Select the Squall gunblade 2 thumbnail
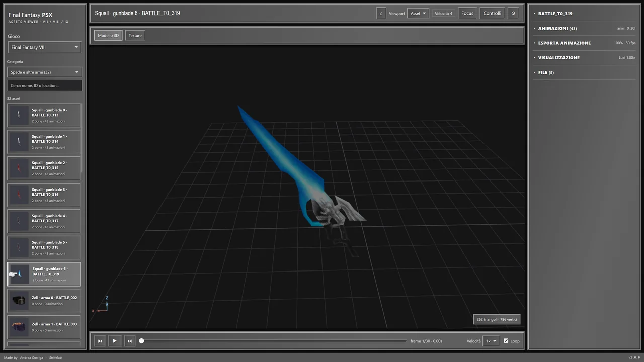 [19, 168]
